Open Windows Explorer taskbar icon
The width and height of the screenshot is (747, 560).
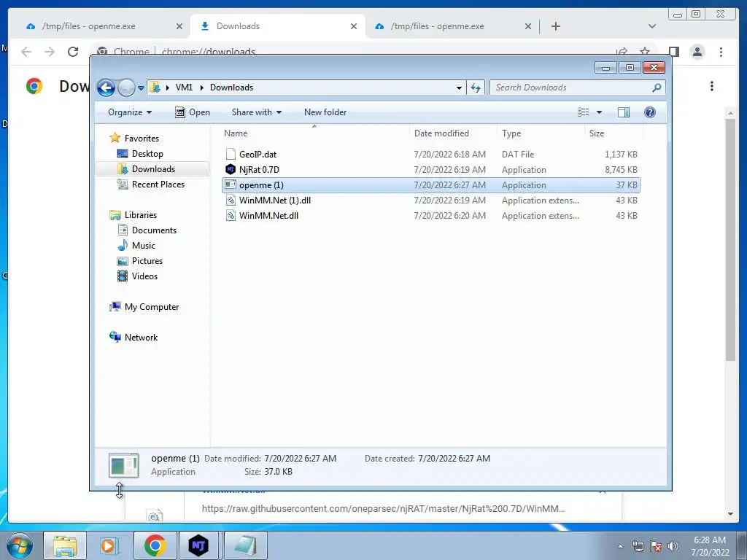click(x=65, y=545)
